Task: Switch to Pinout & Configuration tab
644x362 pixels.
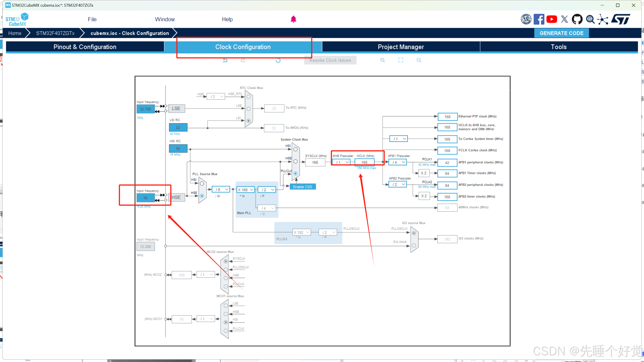Action: (x=85, y=47)
